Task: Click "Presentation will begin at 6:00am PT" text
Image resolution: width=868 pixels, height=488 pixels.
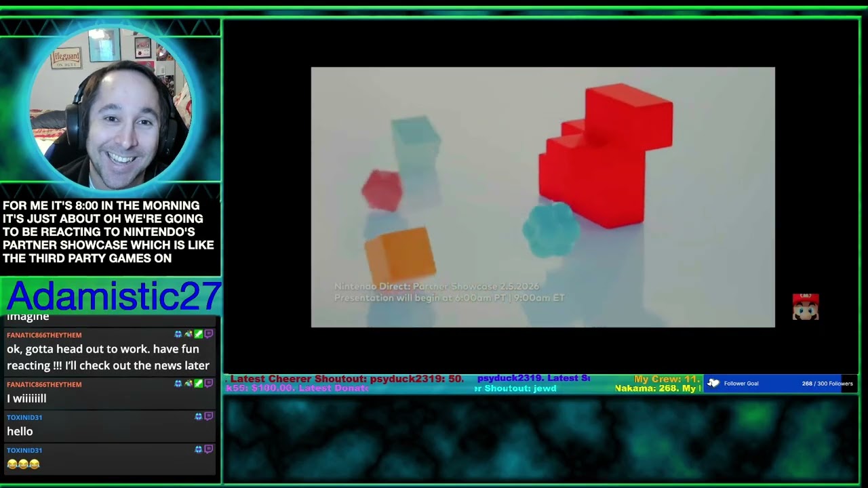Action: pyautogui.click(x=421, y=298)
